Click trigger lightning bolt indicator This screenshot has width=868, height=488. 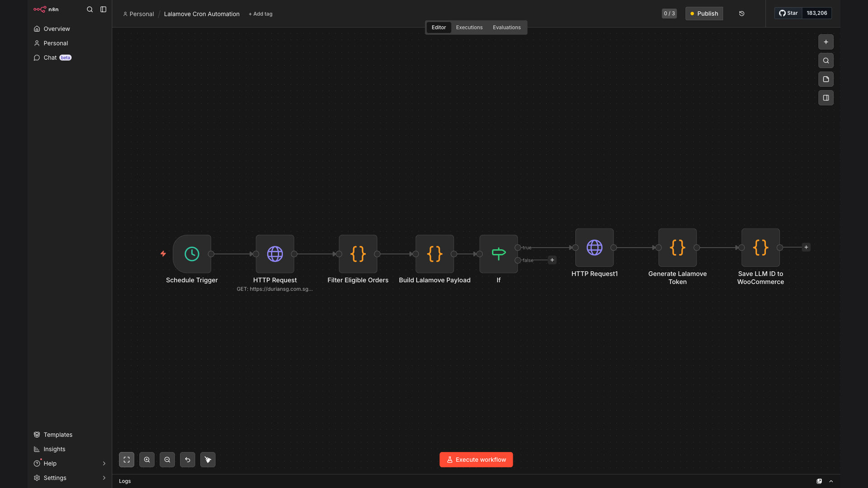coord(163,254)
